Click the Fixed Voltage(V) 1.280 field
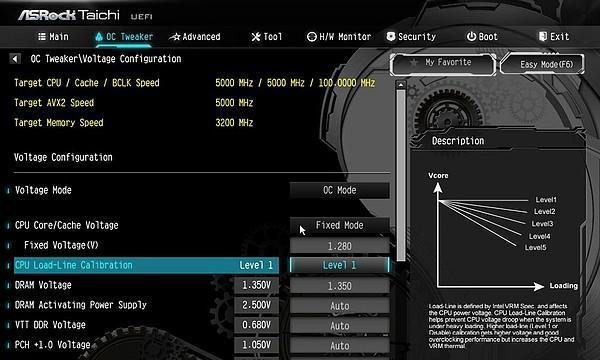 pos(340,246)
